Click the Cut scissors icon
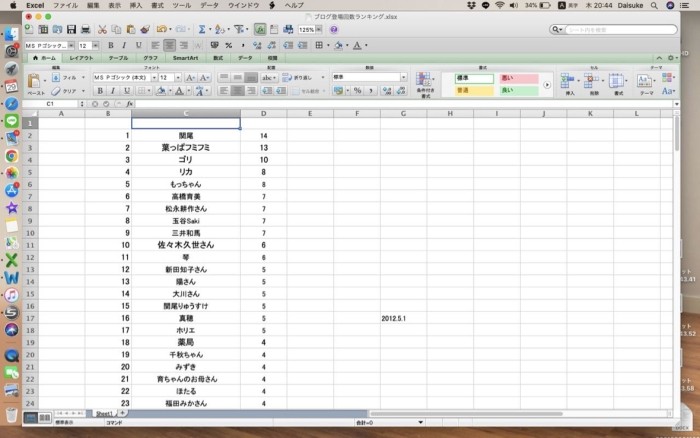Screen dimensions: 700x438 [x=102, y=30]
